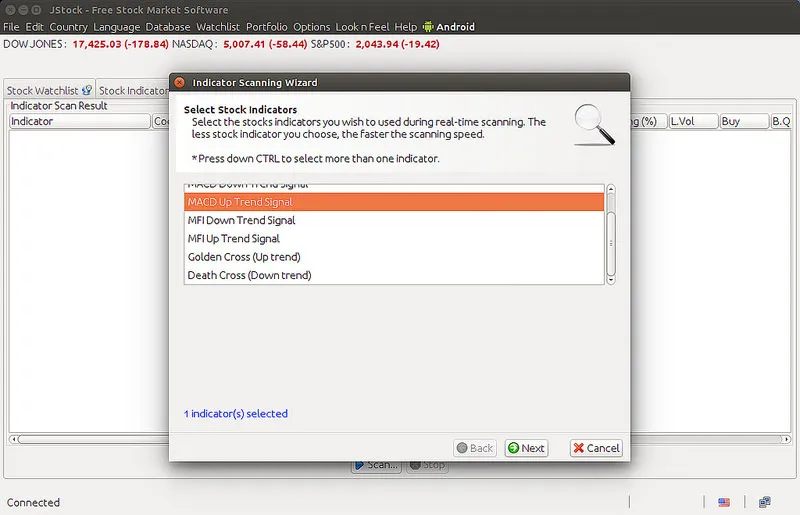Sort by the Buy column header
The image size is (800, 515).
pyautogui.click(x=744, y=121)
